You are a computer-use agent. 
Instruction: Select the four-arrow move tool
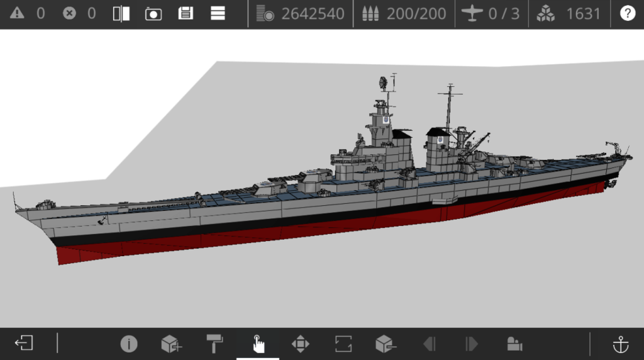coord(301,344)
